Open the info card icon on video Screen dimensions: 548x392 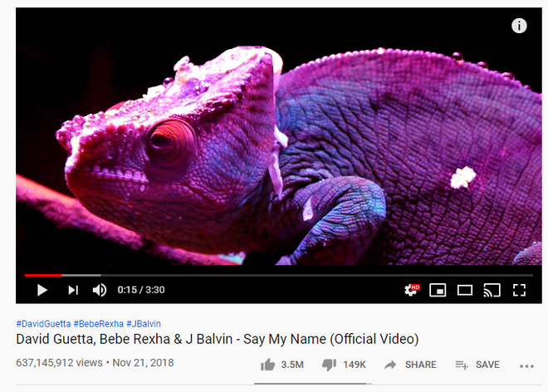[x=519, y=26]
